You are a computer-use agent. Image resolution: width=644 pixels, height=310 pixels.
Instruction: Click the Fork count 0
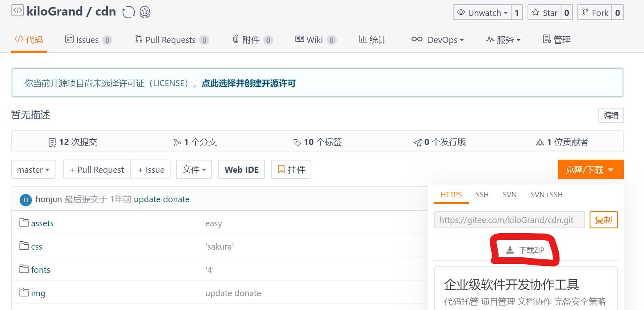[617, 12]
